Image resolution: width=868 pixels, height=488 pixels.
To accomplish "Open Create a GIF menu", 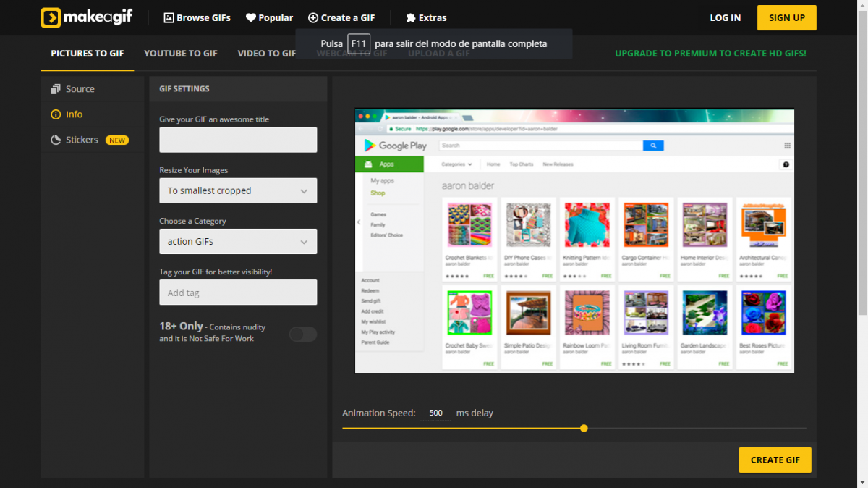I will pyautogui.click(x=341, y=17).
